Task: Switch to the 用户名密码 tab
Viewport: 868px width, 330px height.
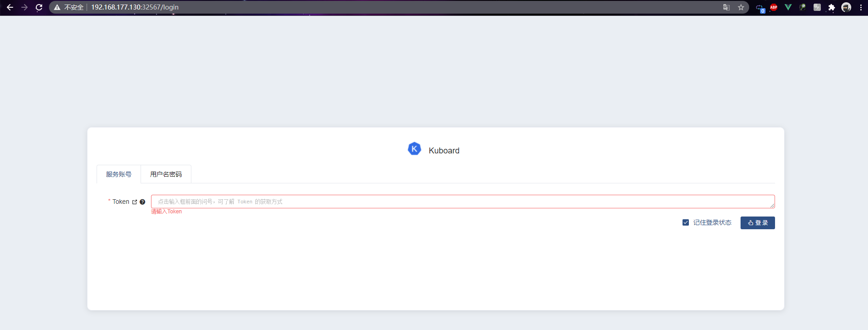Action: (166, 174)
